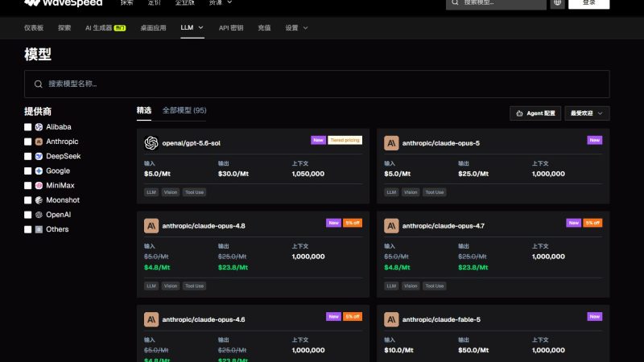
Task: Click the robot icon on Agent 配置 button
Action: [x=519, y=113]
